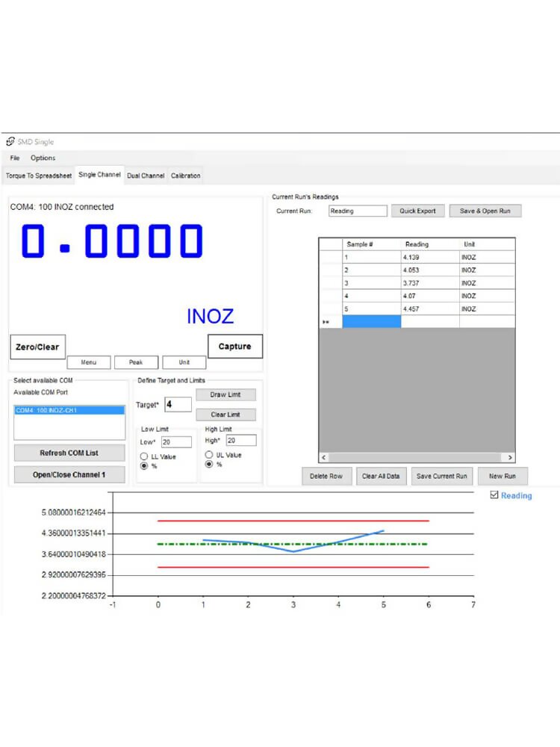
Task: Click the Quick Export button
Action: [417, 211]
